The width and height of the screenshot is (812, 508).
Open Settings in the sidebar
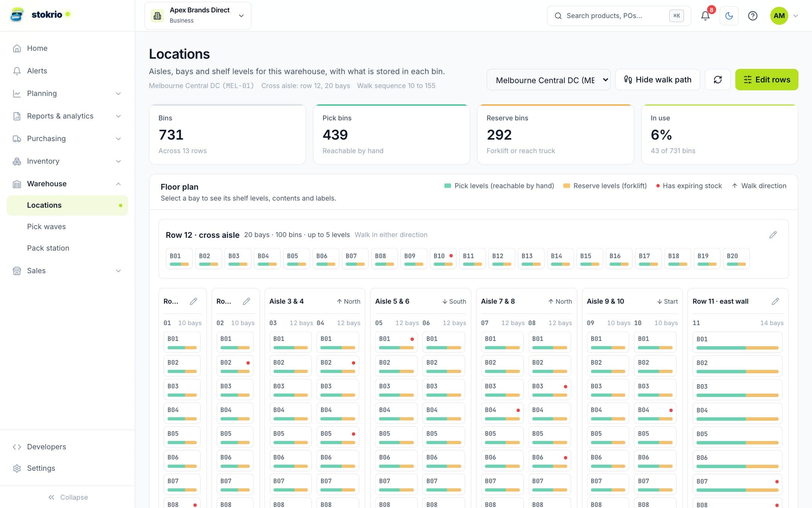68,468
